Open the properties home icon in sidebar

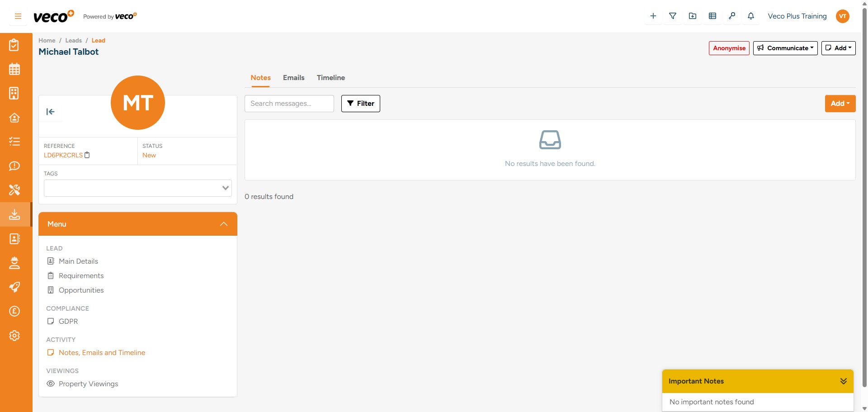click(14, 118)
